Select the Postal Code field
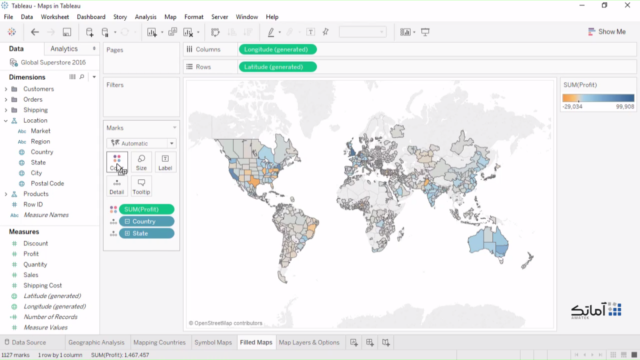Viewport: 640px width, 360px height. pyautogui.click(x=47, y=184)
